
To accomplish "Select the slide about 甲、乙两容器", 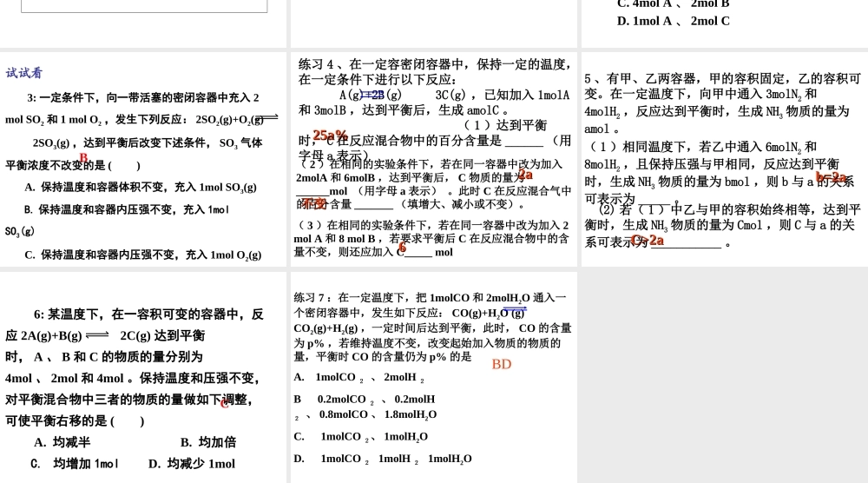I will [725, 159].
